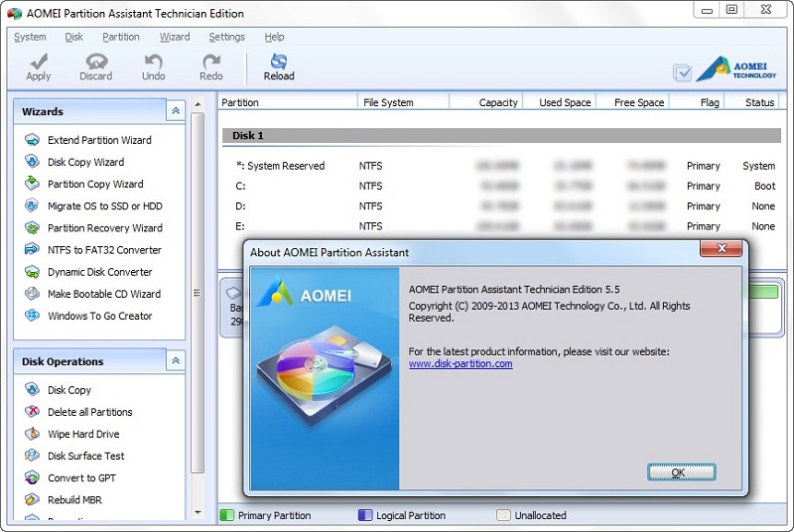Collapse the Disk Operations panel
Screen dimensions: 794x532
[x=176, y=360]
